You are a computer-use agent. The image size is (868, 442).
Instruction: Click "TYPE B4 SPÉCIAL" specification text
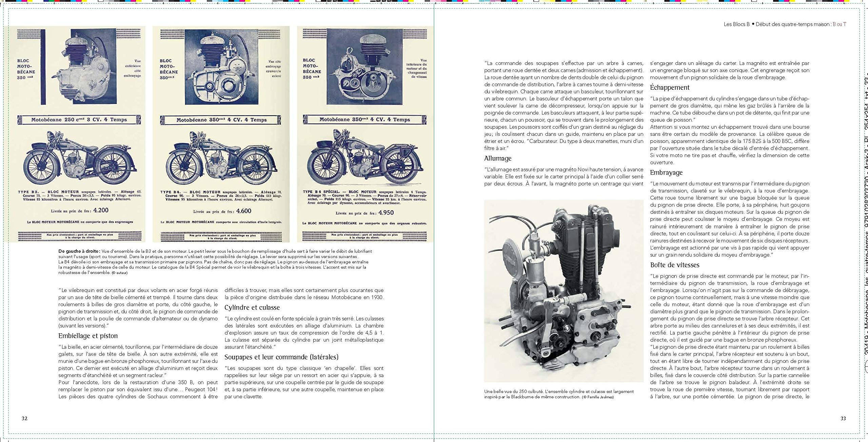364,197
